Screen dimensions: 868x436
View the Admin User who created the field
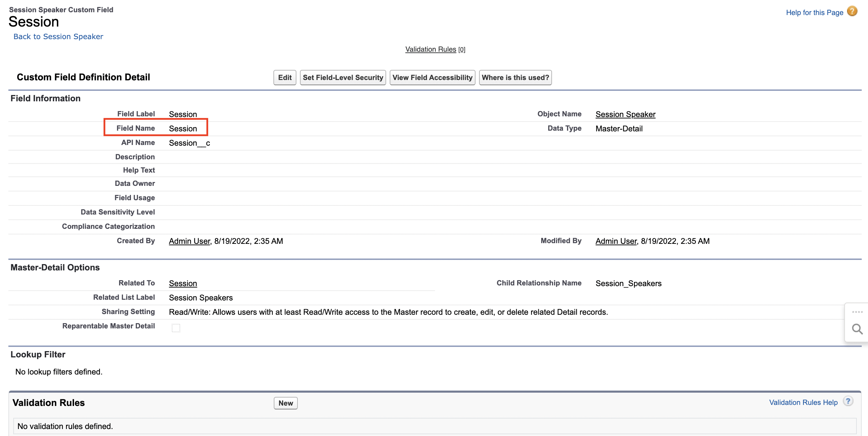coord(189,241)
